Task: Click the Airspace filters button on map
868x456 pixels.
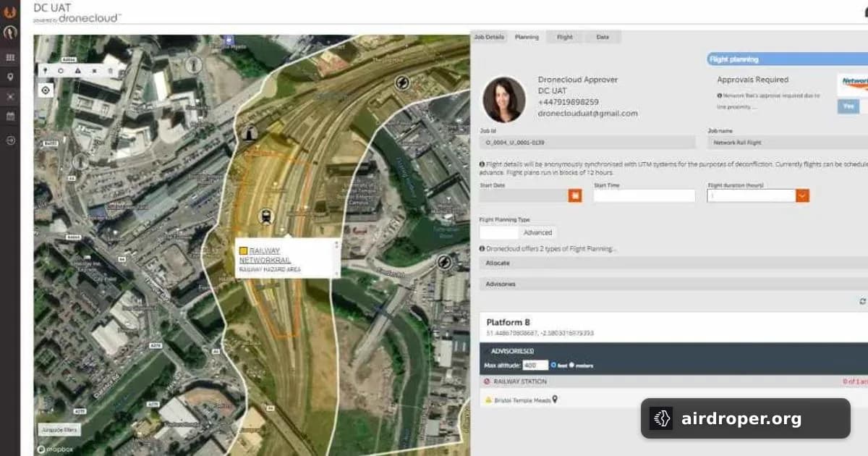Action: click(x=59, y=429)
